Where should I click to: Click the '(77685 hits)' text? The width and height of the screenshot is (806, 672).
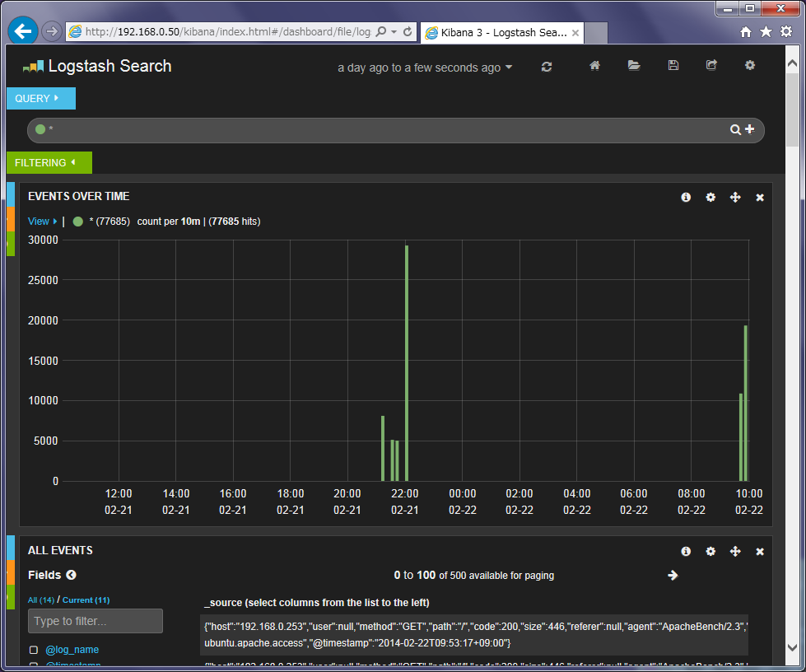[x=235, y=222]
